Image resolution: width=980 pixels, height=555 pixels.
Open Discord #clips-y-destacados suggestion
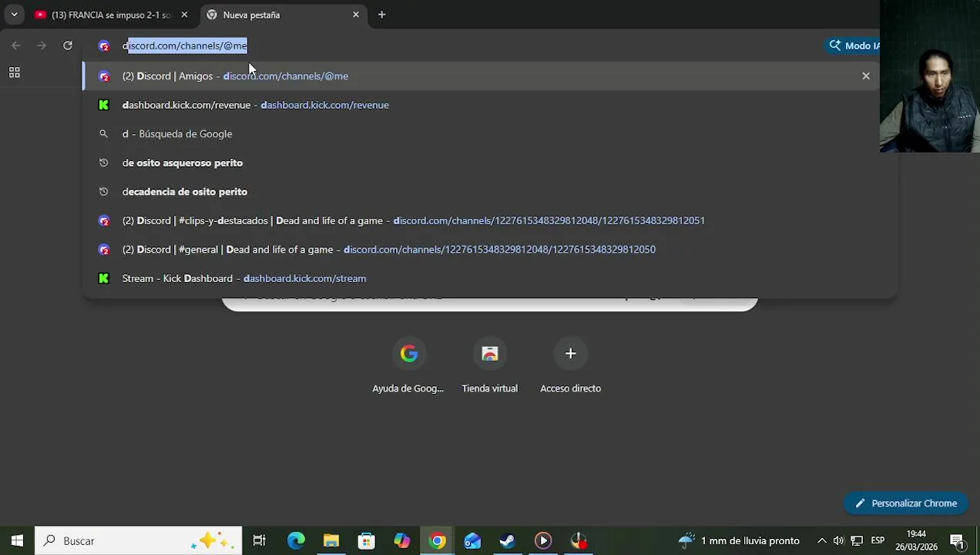pyautogui.click(x=489, y=220)
